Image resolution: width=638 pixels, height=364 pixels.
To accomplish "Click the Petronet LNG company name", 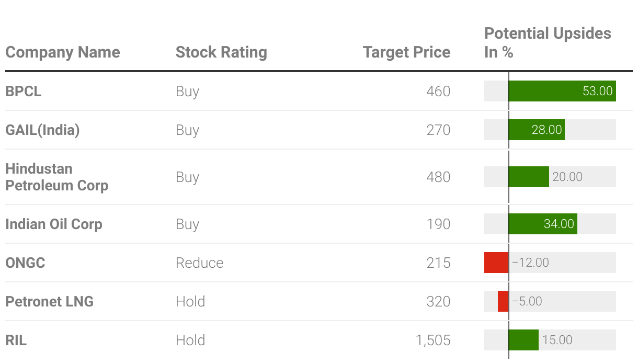I will point(49,301).
